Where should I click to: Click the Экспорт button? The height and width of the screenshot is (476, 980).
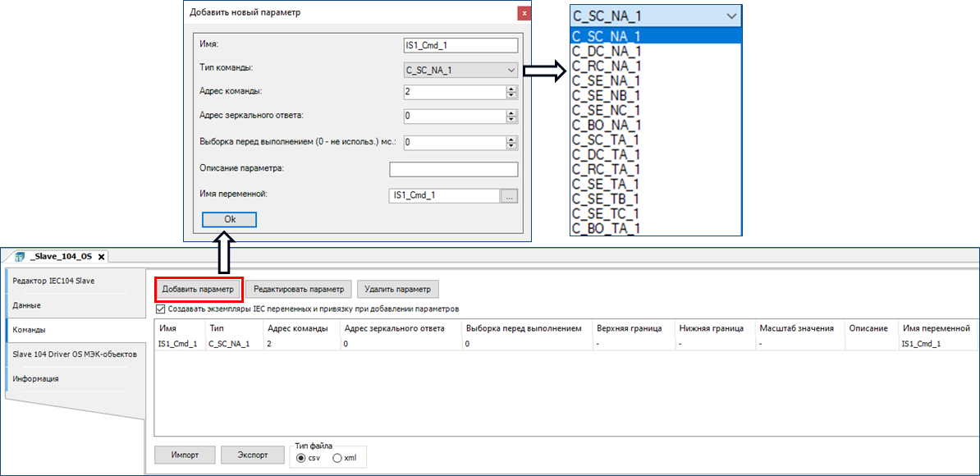tap(253, 455)
